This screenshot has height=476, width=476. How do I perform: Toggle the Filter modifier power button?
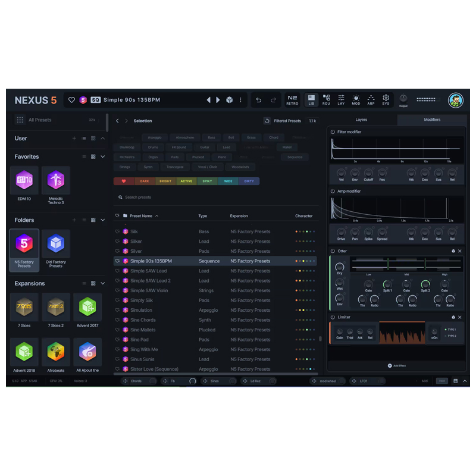[x=333, y=132]
